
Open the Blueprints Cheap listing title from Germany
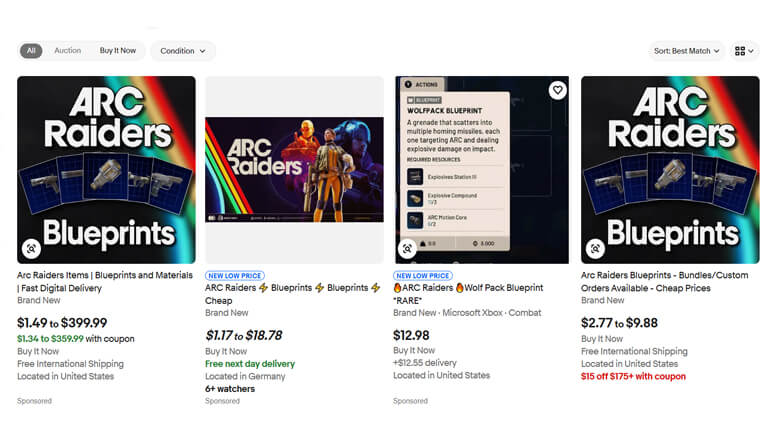(x=292, y=293)
